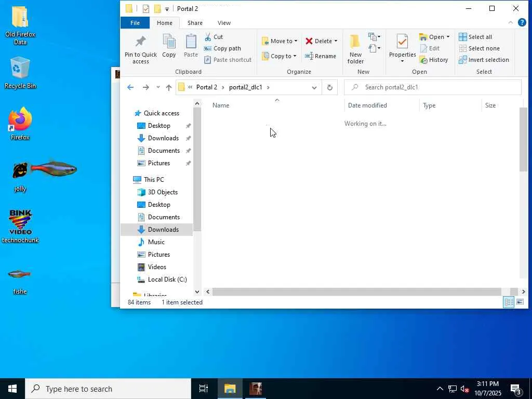The width and height of the screenshot is (532, 399).
Task: Open the File menu
Action: pos(135,23)
